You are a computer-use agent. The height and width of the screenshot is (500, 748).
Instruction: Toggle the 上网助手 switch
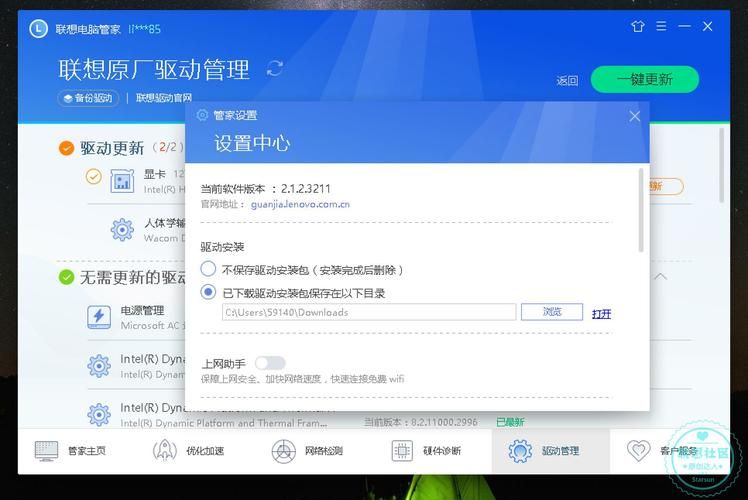pos(269,363)
